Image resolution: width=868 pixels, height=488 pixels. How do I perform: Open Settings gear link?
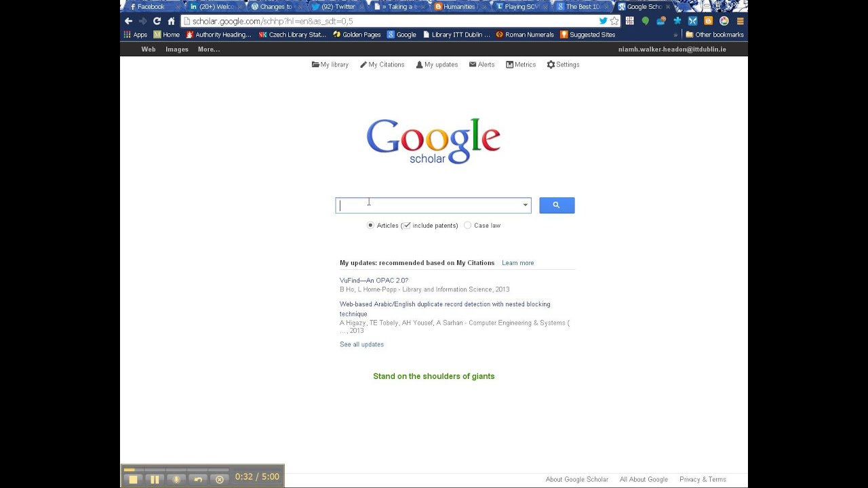(563, 64)
